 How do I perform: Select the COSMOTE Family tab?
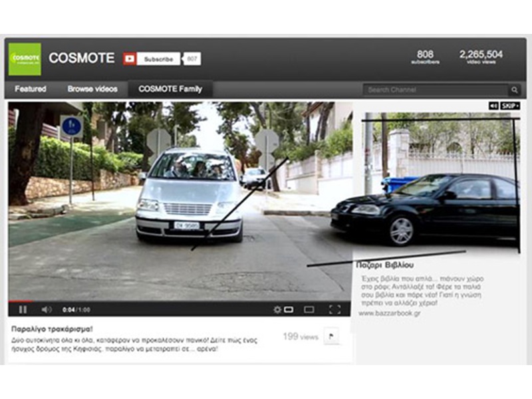[x=170, y=89]
